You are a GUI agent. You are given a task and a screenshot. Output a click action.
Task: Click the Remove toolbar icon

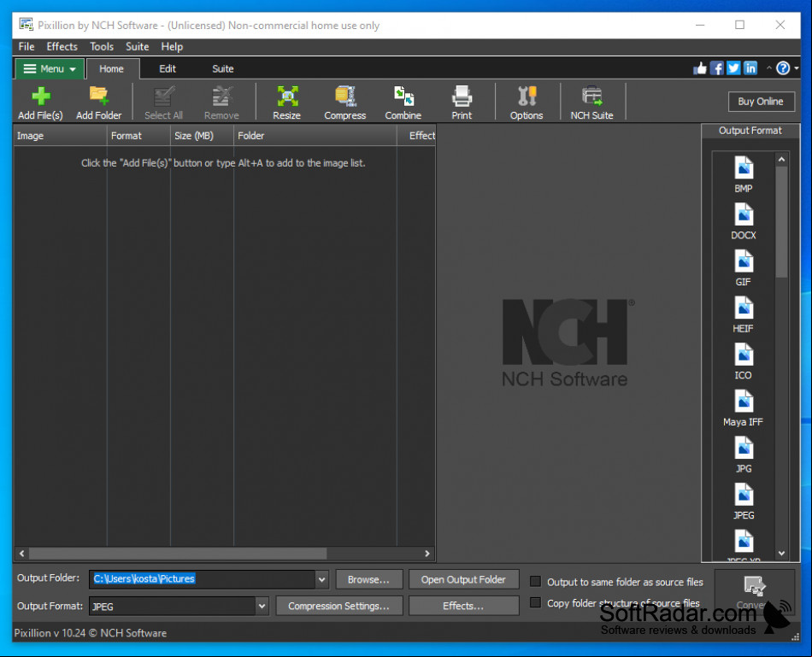pyautogui.click(x=221, y=97)
